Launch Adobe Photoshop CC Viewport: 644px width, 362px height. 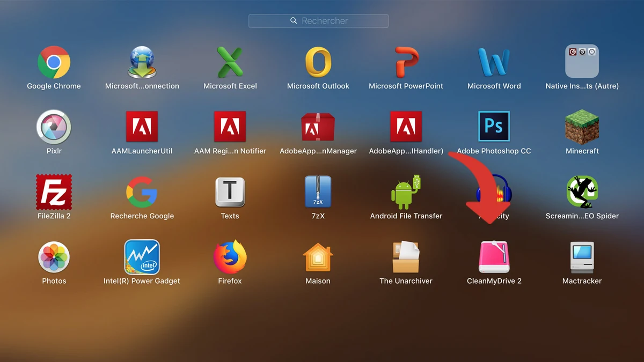(494, 126)
